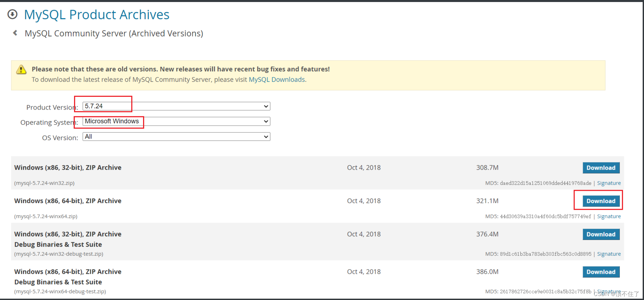Open the OS Version dropdown showing All
The width and height of the screenshot is (644, 300).
176,137
